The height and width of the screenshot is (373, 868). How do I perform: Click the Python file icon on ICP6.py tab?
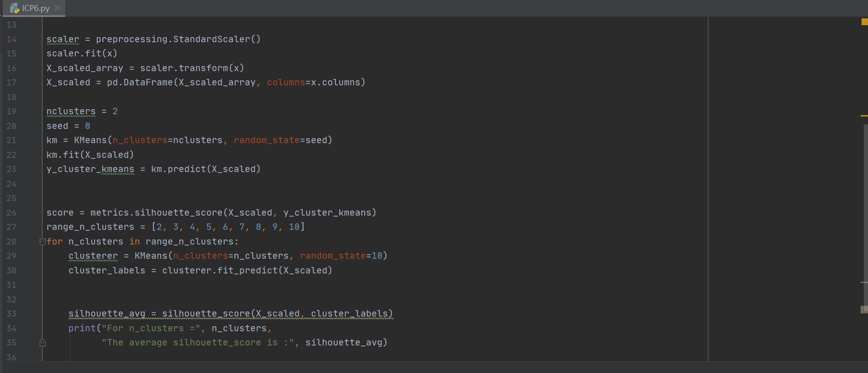(15, 8)
